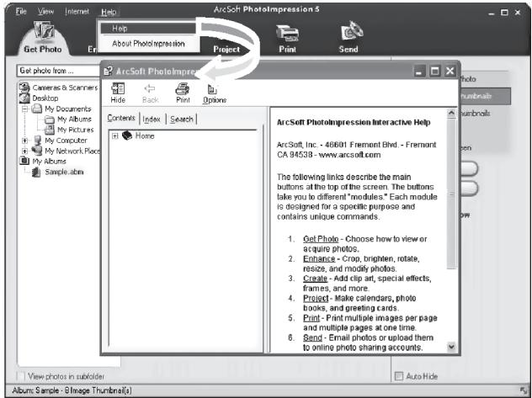Minimize the main PhotoImpression window

pyautogui.click(x=492, y=13)
